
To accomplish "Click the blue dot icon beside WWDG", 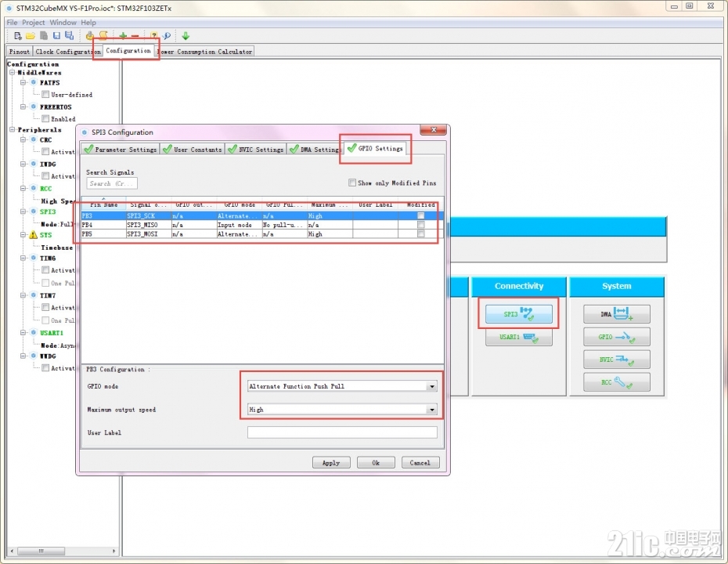I will click(x=34, y=356).
